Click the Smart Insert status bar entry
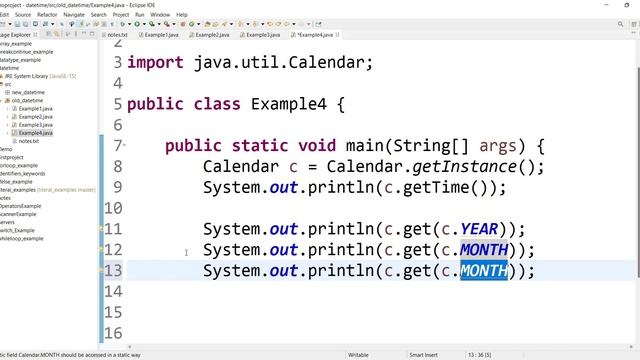The width and height of the screenshot is (640, 360). coord(423,355)
